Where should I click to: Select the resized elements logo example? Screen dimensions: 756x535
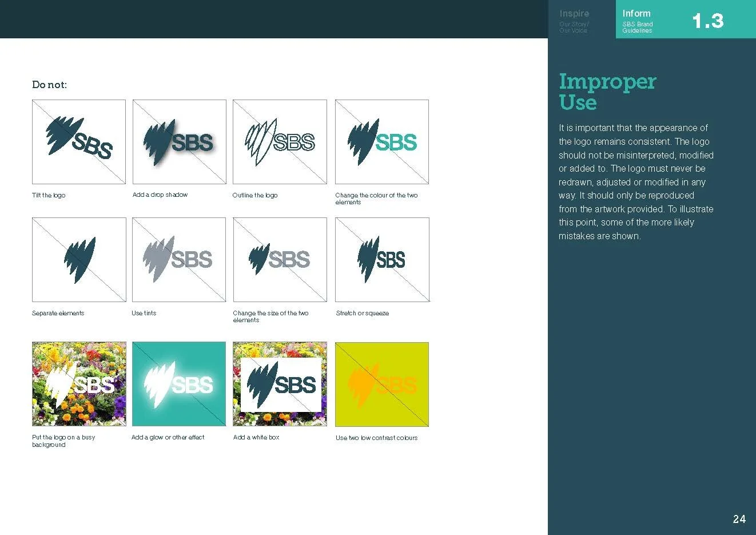pos(280,260)
